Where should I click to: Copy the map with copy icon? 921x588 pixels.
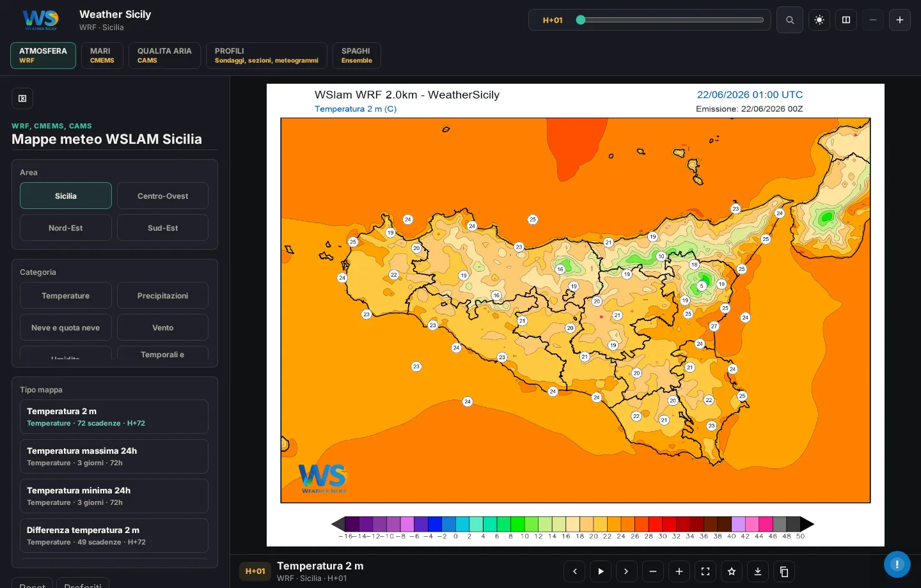pos(784,571)
